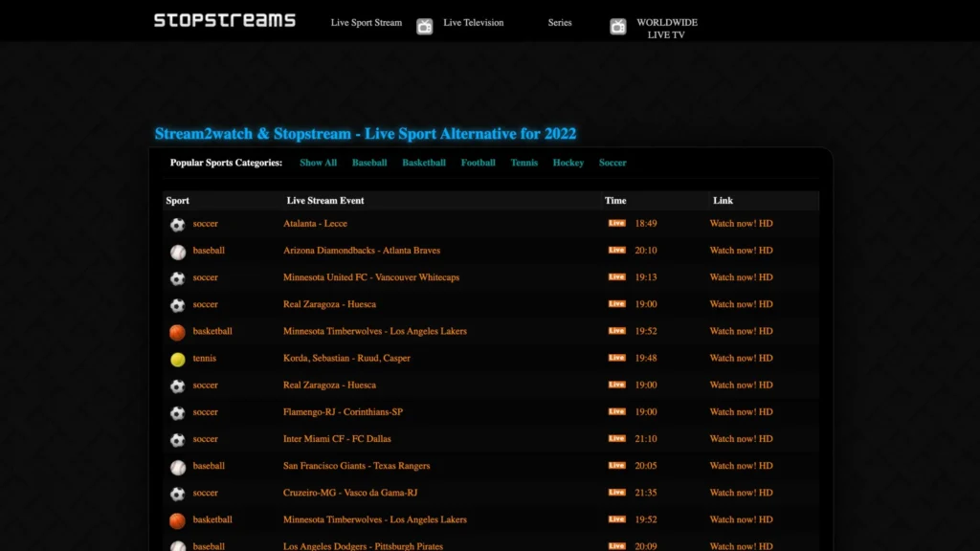The image size is (980, 551).
Task: Click the baseball icon beside San Francisco Giants row
Action: [x=177, y=466]
